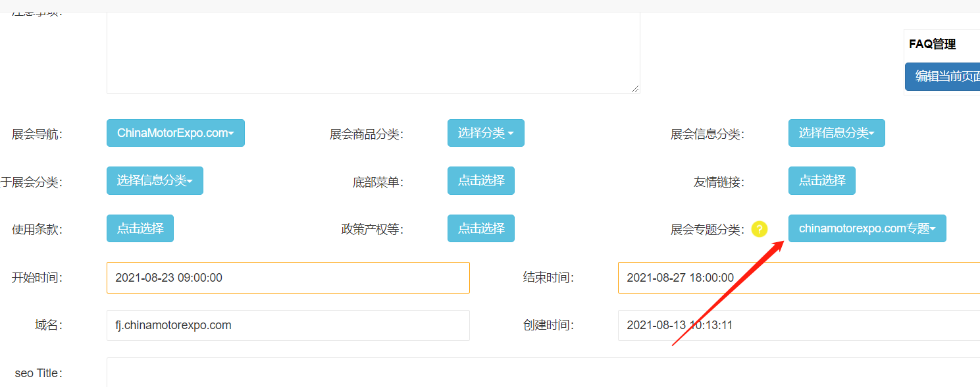Click the FAQ管理 panel heading

click(x=932, y=44)
